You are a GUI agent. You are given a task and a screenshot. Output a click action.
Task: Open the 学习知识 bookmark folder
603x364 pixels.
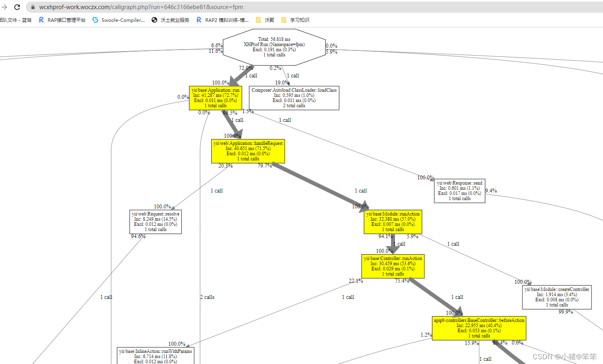pos(295,20)
